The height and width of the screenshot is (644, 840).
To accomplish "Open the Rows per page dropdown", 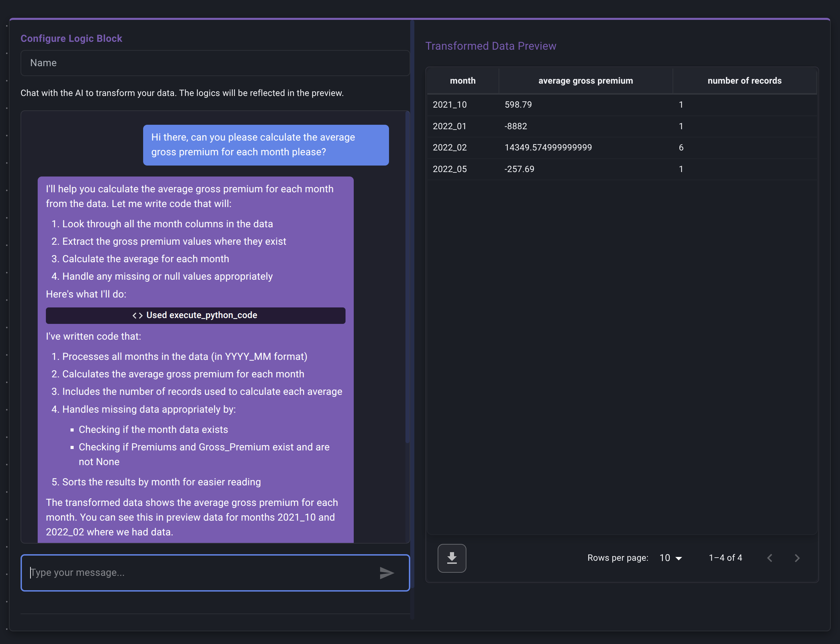I will (x=671, y=558).
